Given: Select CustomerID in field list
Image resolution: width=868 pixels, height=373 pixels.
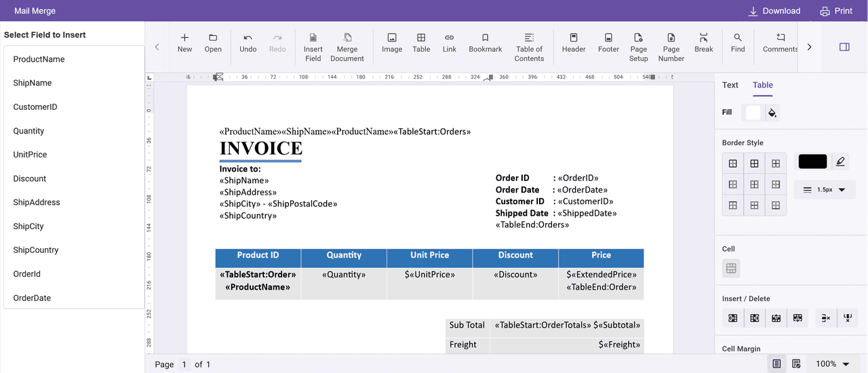Looking at the screenshot, I should (74, 106).
